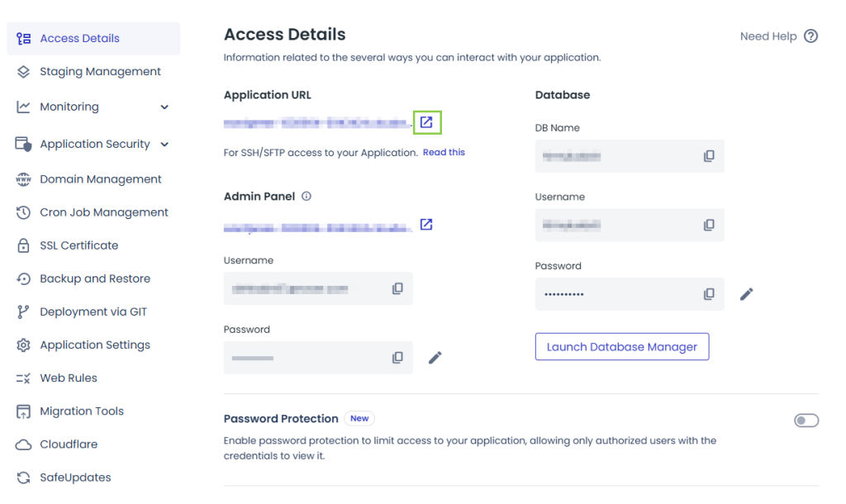The image size is (846, 504).
Task: Open Application URL in new tab icon
Action: click(x=426, y=122)
